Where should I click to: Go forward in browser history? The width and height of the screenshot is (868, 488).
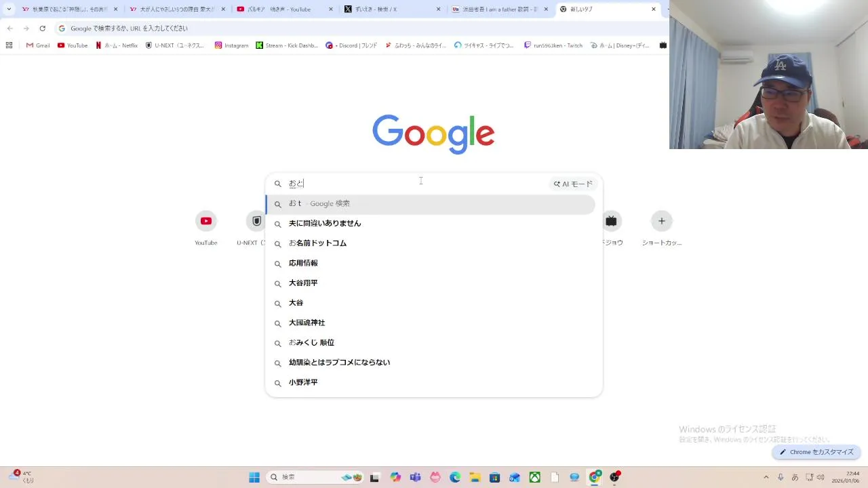[x=26, y=28]
